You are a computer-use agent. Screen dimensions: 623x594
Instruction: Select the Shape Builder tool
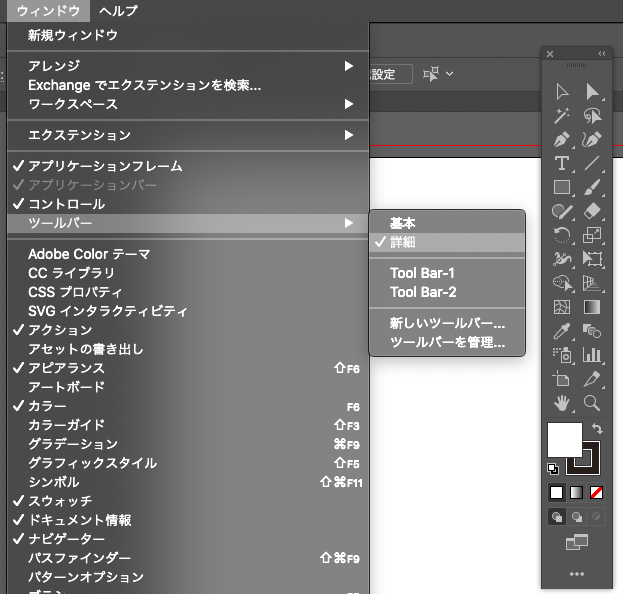(562, 283)
